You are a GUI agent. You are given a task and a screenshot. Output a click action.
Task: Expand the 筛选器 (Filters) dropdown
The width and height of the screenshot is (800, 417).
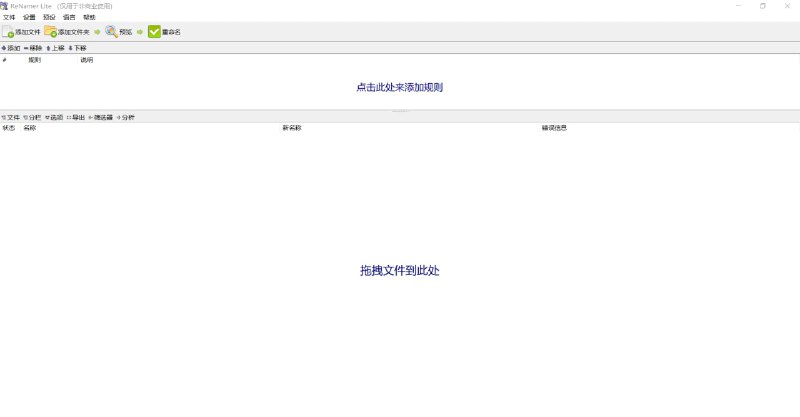click(101, 118)
